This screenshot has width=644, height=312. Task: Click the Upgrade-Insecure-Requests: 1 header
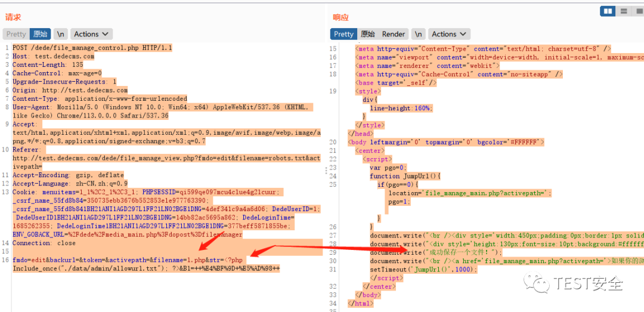64,82
